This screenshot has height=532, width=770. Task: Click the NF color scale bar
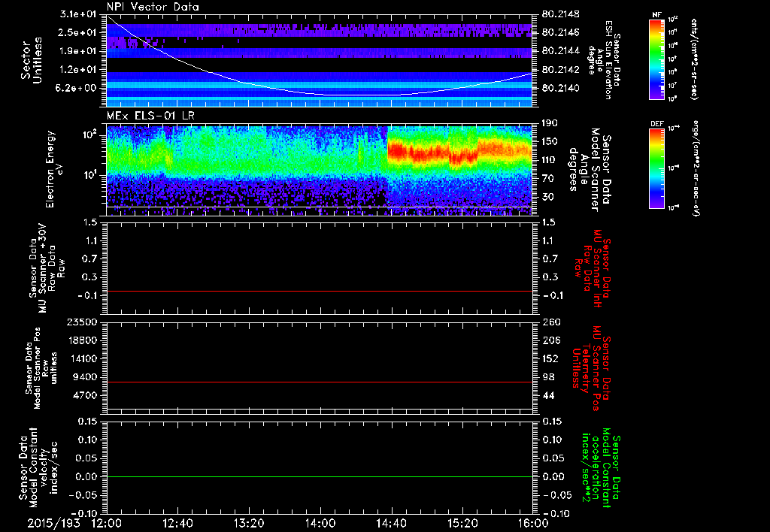[x=657, y=59]
